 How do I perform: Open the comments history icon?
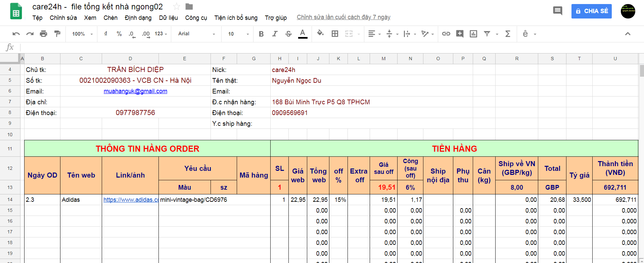pyautogui.click(x=557, y=11)
